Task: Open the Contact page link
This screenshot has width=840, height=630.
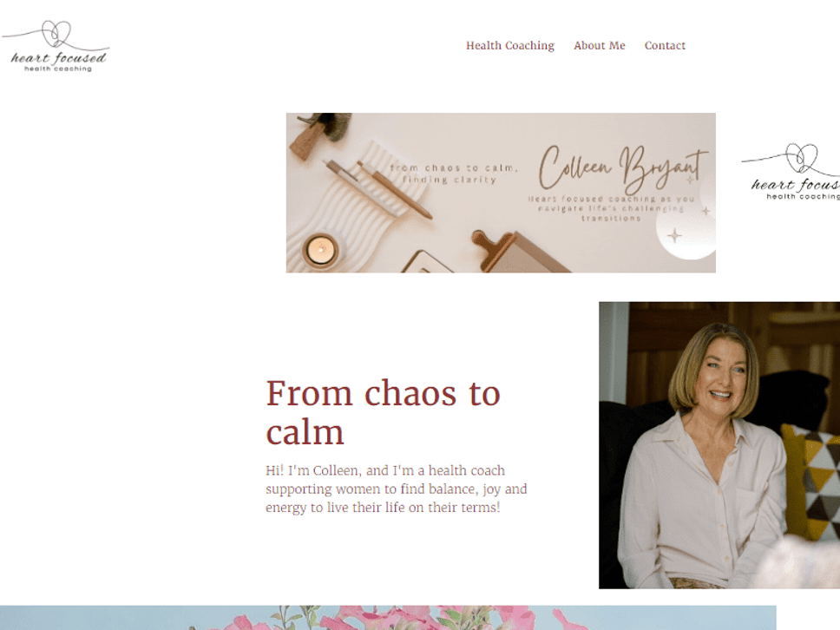Action: (x=665, y=45)
